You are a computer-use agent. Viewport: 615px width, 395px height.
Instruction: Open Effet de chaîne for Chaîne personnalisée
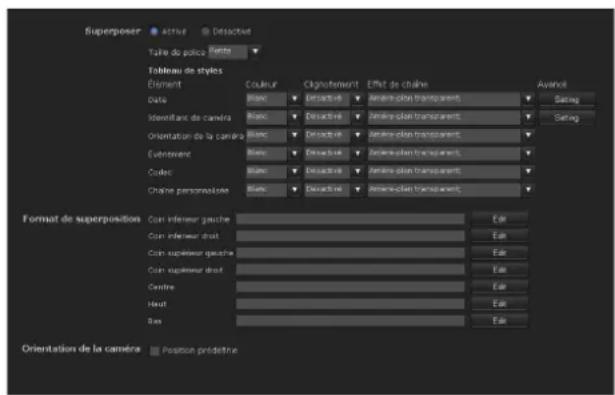click(451, 190)
